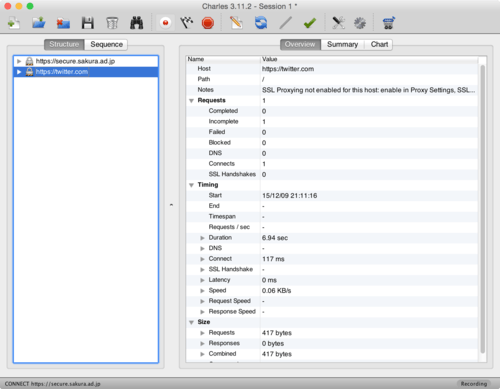Switch to the Sequence view tab
The width and height of the screenshot is (500, 389).
coord(106,44)
